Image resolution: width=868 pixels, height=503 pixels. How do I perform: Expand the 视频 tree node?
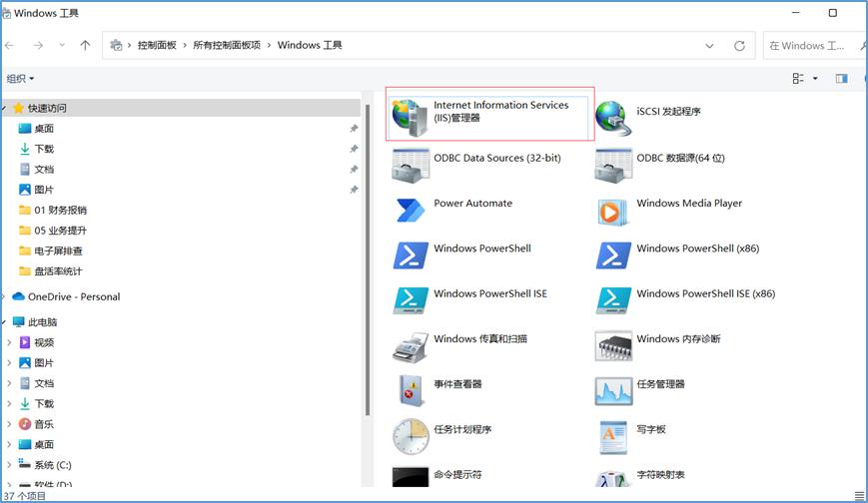pyautogui.click(x=9, y=342)
